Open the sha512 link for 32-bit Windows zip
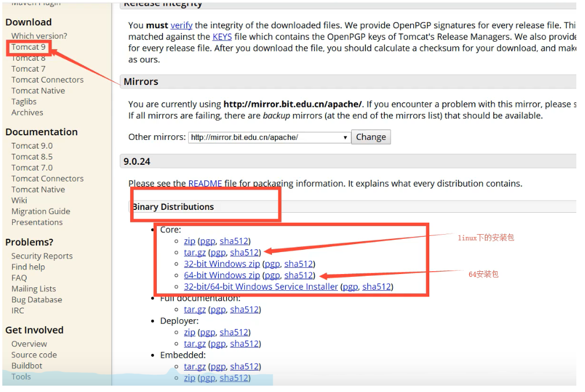Image resolution: width=585 pixels, height=392 pixels. (299, 264)
